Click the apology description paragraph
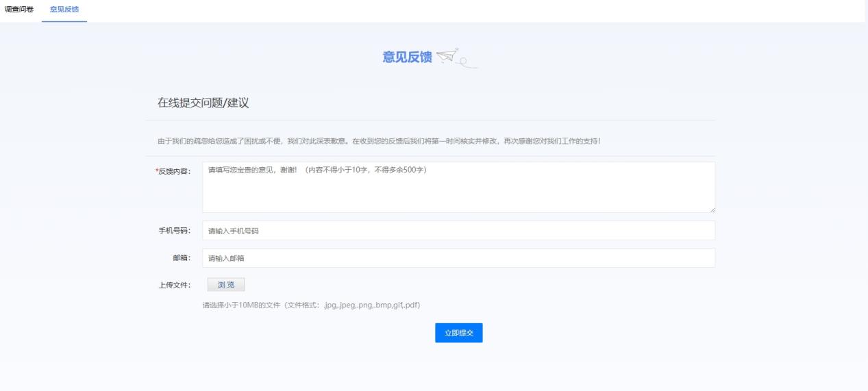This screenshot has height=391, width=868. [379, 141]
